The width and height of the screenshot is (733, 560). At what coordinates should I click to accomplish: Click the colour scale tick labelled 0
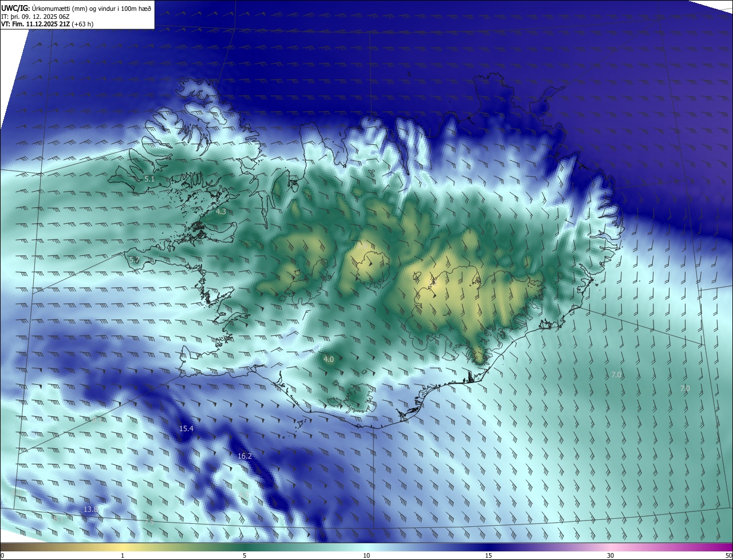point(2,555)
